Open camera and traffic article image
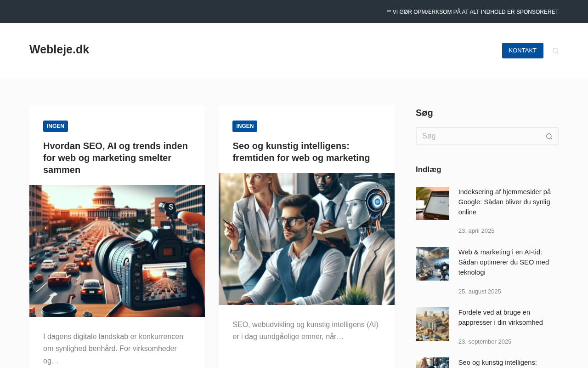588x368 pixels. click(x=117, y=251)
